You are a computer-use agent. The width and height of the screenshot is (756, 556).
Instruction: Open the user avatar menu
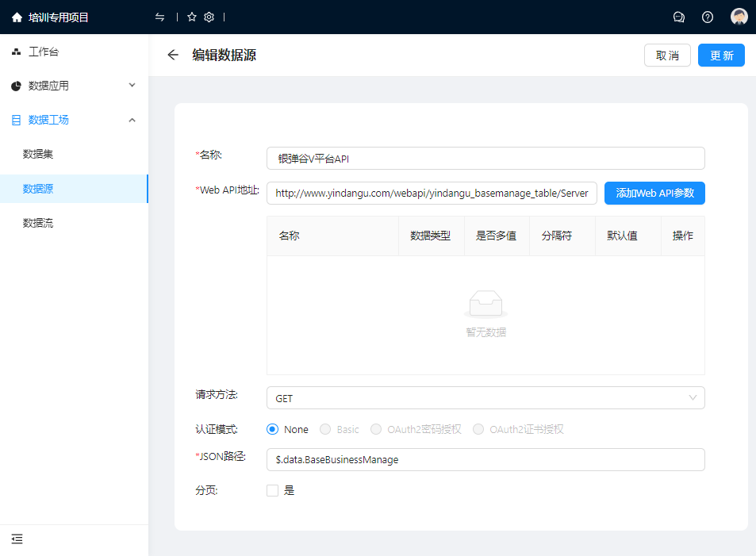[739, 17]
